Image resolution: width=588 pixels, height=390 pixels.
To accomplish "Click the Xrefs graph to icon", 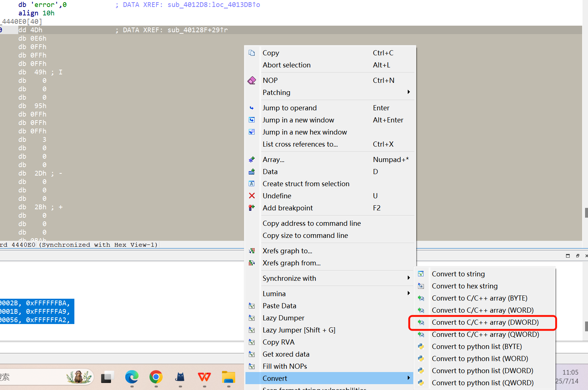I will click(252, 251).
